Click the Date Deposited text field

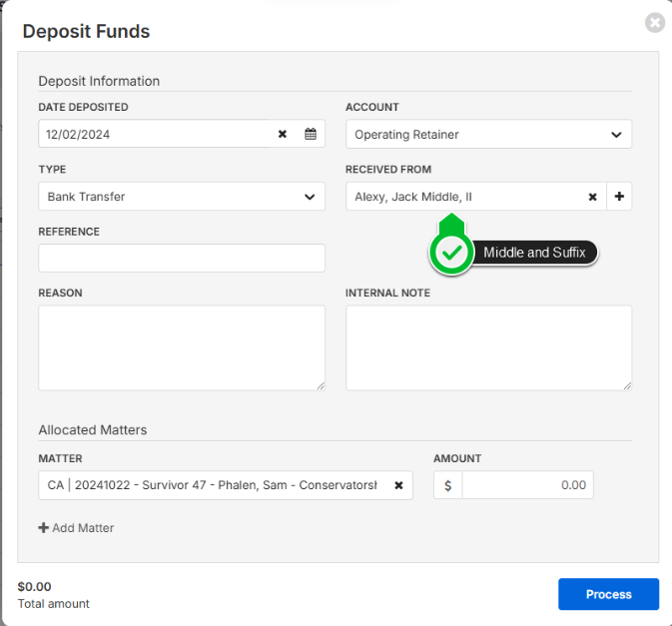point(156,134)
